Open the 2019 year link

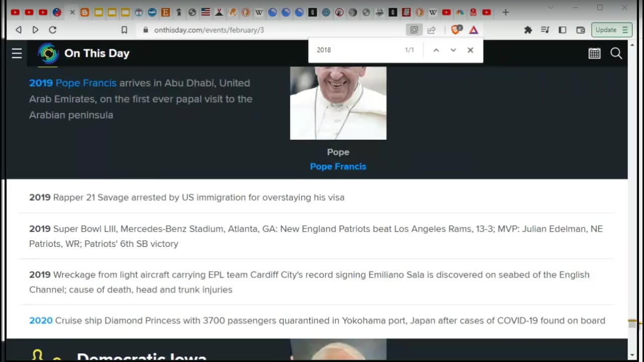(x=41, y=83)
